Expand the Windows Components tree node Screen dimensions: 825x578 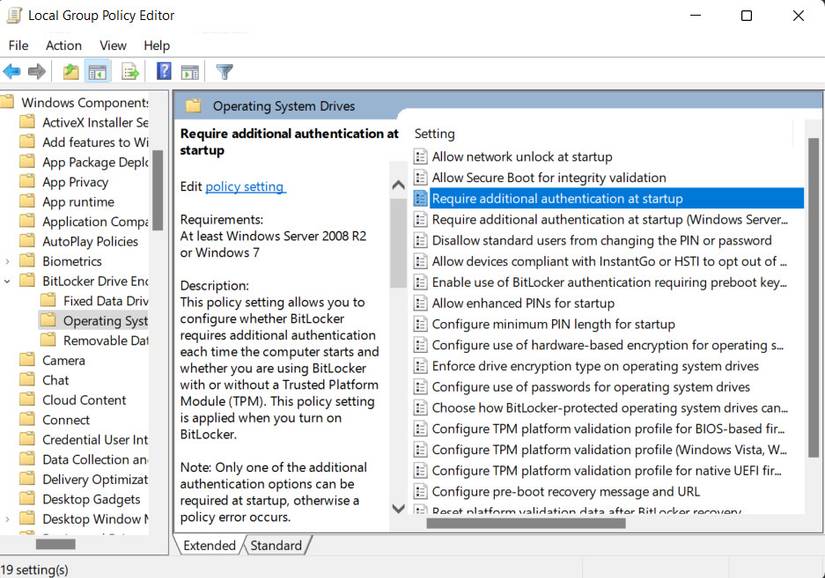click(5, 102)
